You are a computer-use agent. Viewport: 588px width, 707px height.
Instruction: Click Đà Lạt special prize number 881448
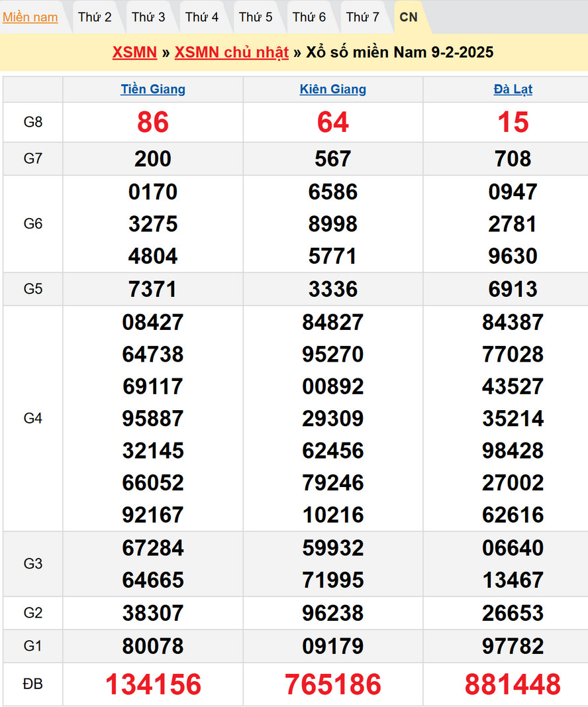point(513,684)
